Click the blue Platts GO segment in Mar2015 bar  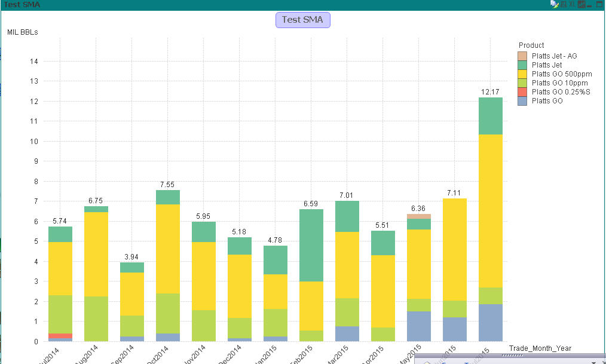(x=347, y=334)
